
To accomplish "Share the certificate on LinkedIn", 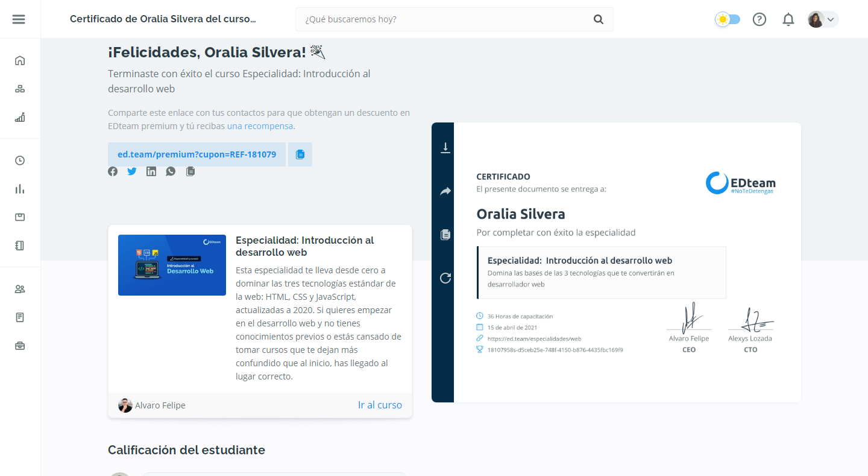I will click(x=151, y=171).
